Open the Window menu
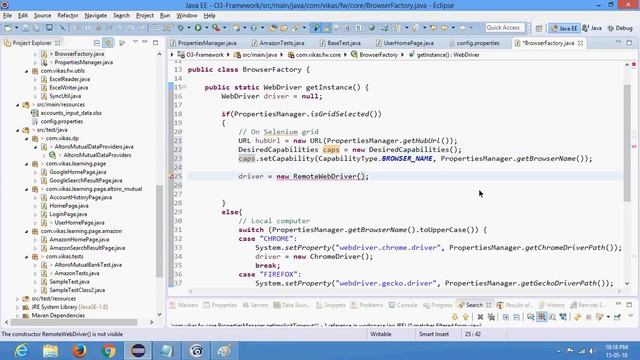Screen dimensions: 640x360 pyautogui.click(x=187, y=16)
